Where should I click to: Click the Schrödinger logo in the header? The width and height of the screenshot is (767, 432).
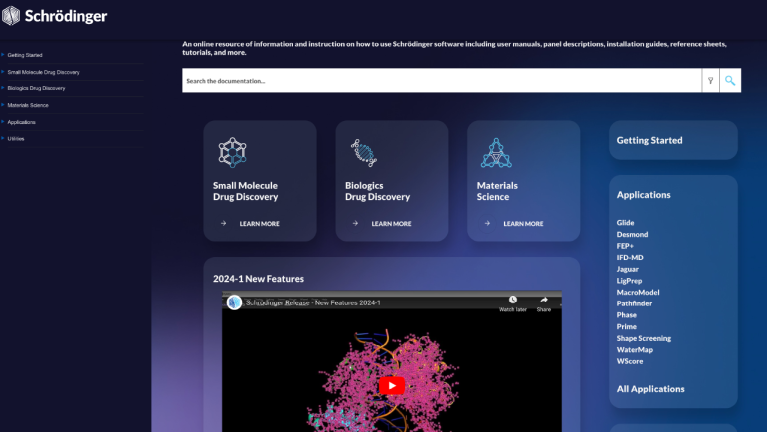tap(54, 16)
